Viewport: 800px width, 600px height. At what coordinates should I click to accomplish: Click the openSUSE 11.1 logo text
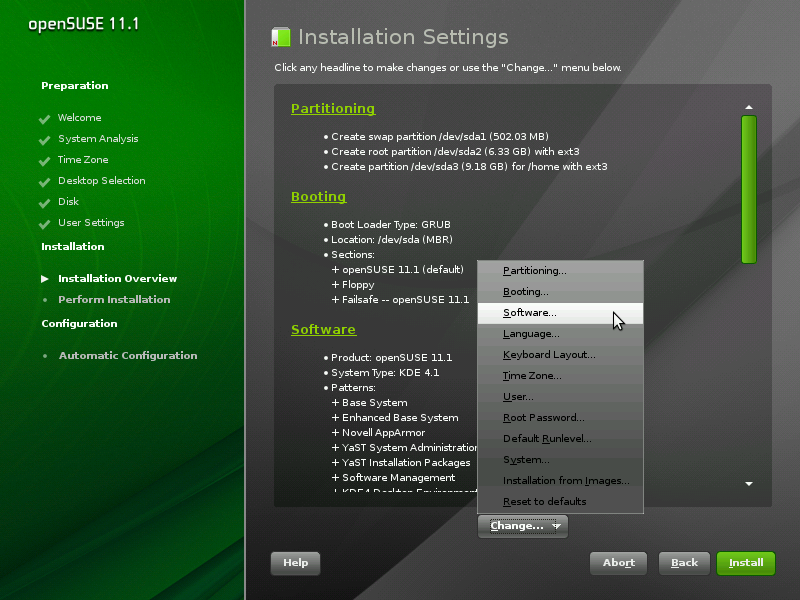[84, 24]
